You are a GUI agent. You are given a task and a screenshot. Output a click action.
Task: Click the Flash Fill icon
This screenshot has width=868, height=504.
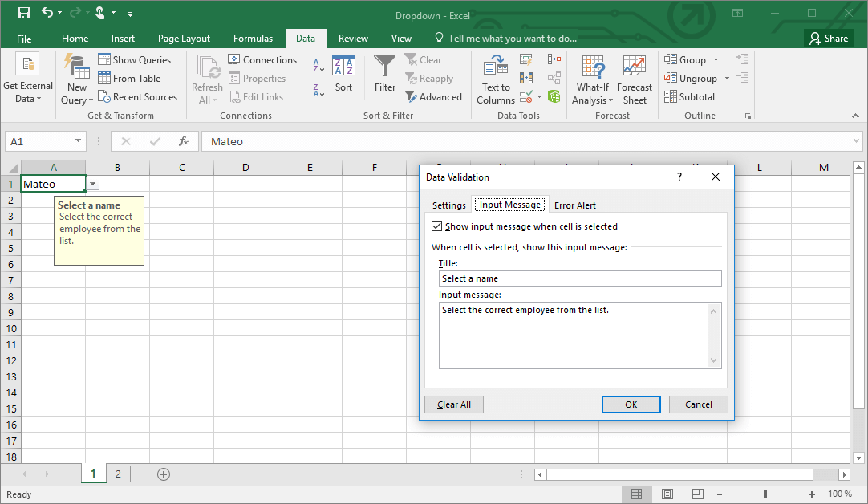click(526, 59)
